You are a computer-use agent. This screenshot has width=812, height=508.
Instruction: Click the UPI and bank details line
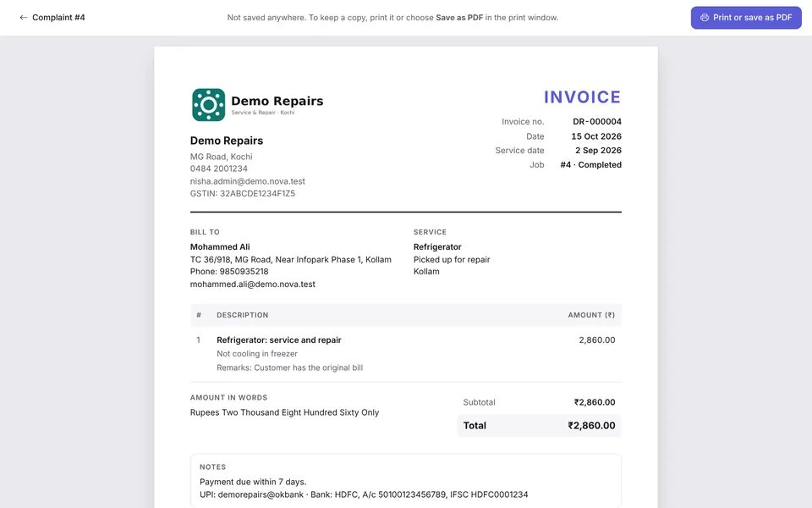pyautogui.click(x=364, y=495)
